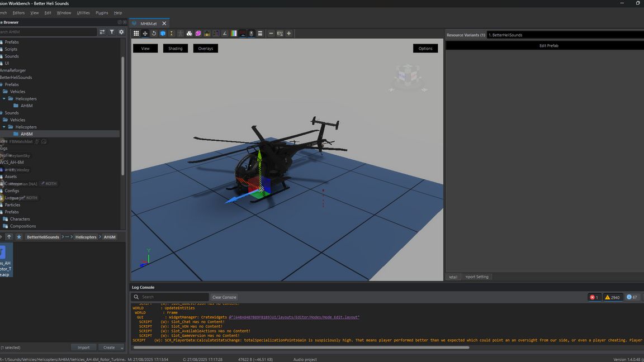644x362 pixels.
Task: Open Resource Browser settings gear
Action: point(121,32)
